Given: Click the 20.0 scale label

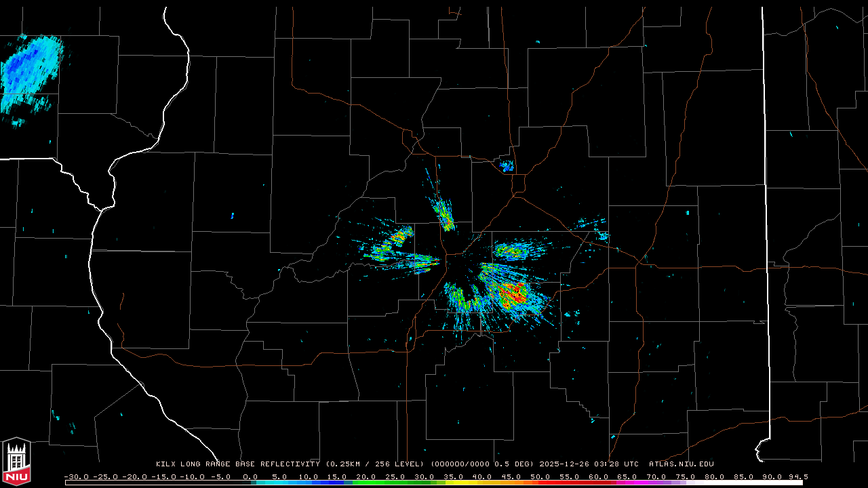Looking at the screenshot, I should pyautogui.click(x=366, y=476).
